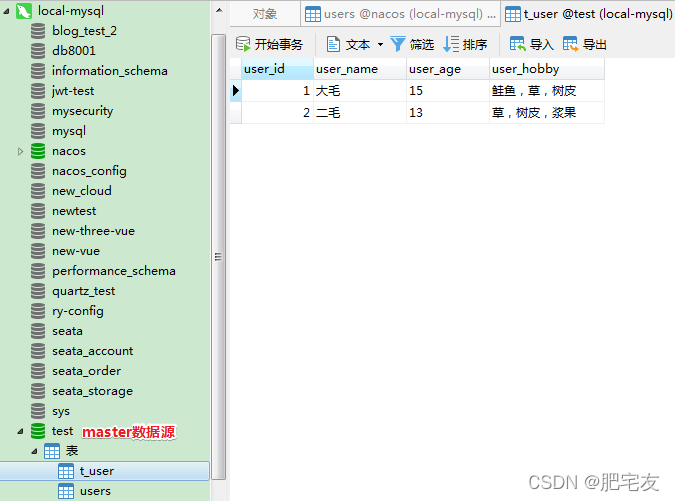Click the ry-config database icon
The height and width of the screenshot is (501, 675).
point(38,311)
